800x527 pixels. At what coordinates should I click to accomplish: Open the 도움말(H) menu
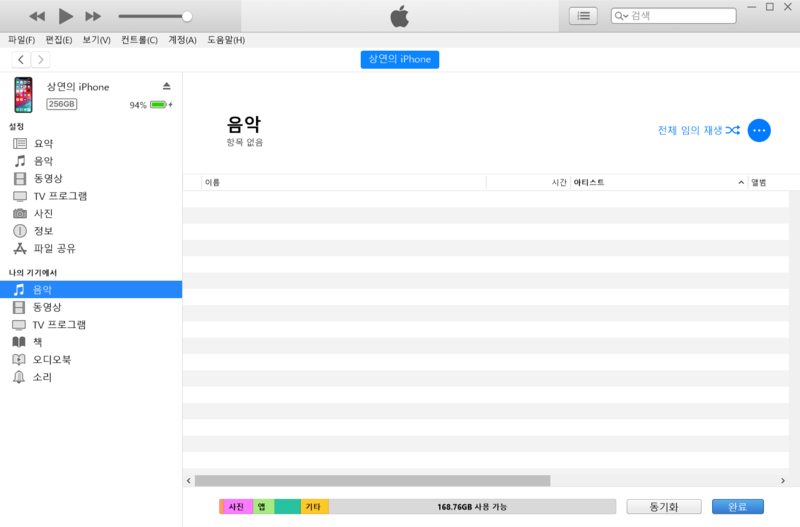[x=226, y=40]
